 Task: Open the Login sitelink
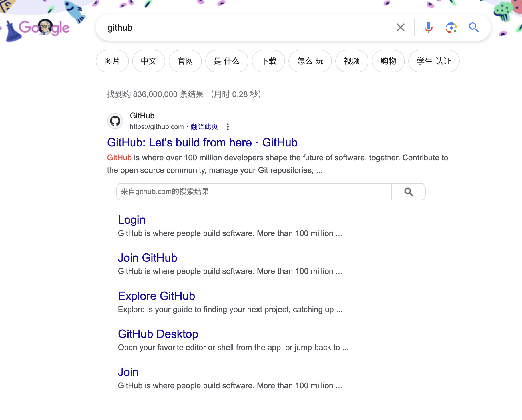132,220
